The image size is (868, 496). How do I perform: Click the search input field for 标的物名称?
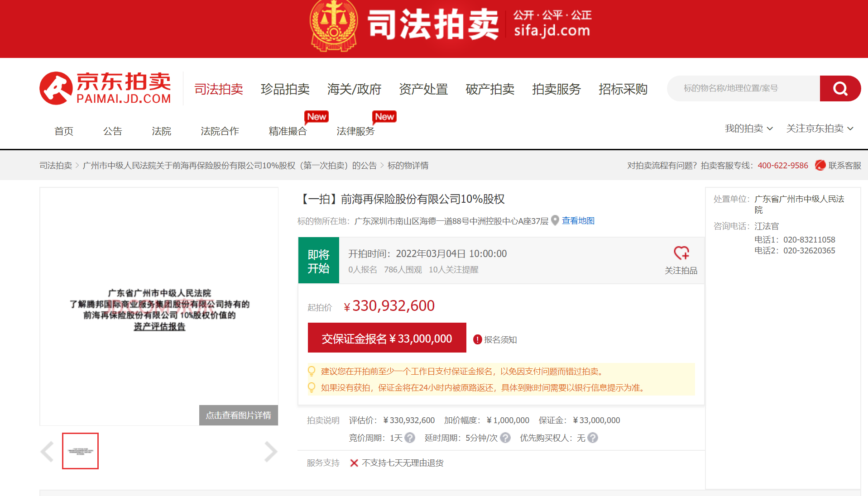[743, 88]
